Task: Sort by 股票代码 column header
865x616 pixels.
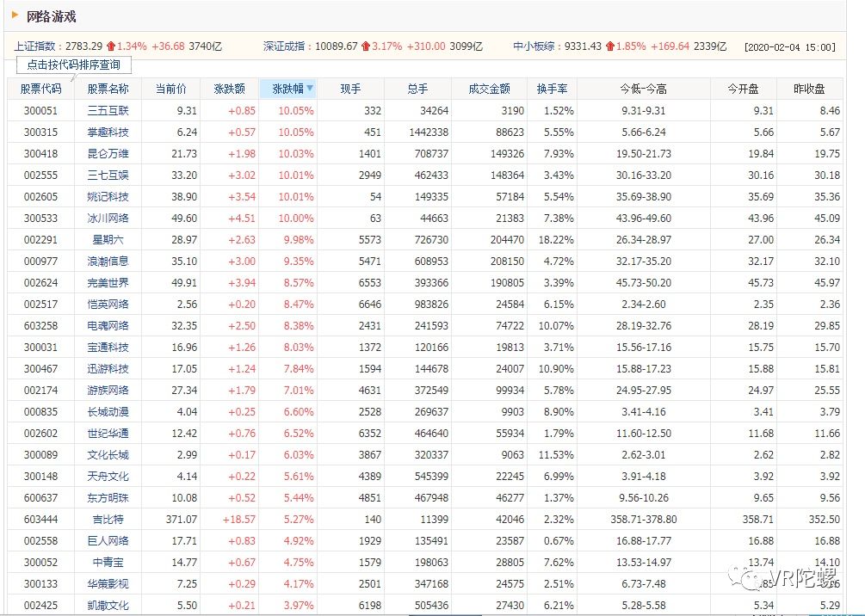Action: [40, 89]
